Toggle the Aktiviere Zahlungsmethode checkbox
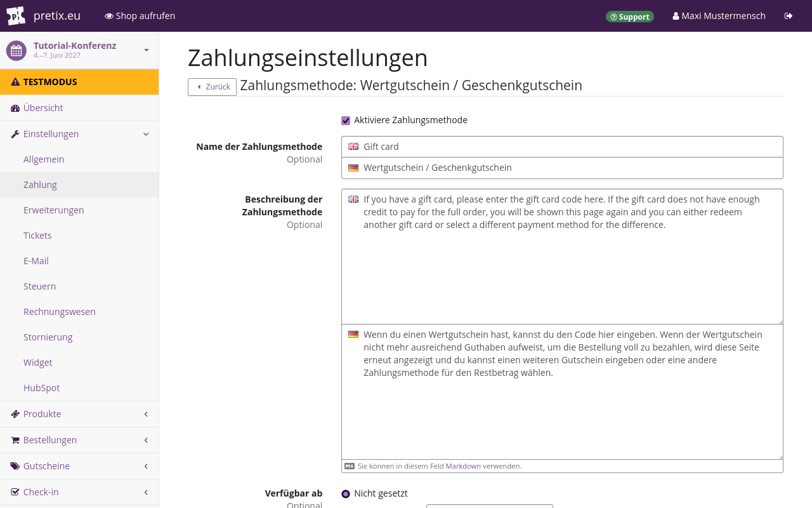 pyautogui.click(x=346, y=121)
